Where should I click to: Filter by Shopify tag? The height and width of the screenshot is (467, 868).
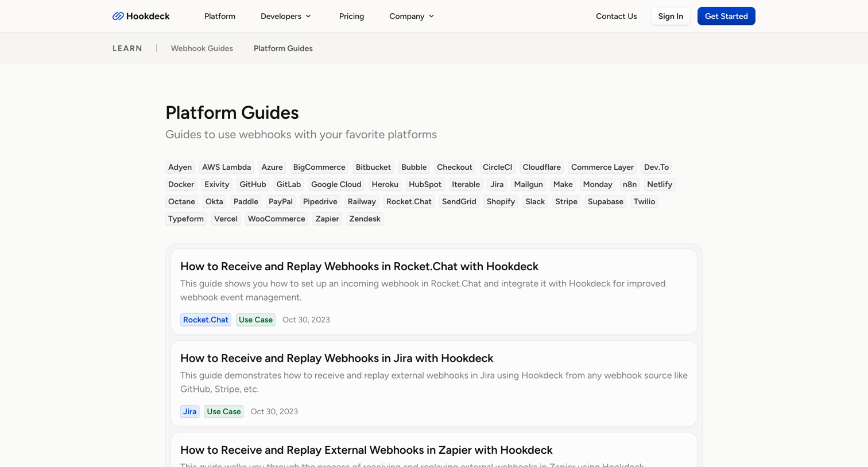501,201
